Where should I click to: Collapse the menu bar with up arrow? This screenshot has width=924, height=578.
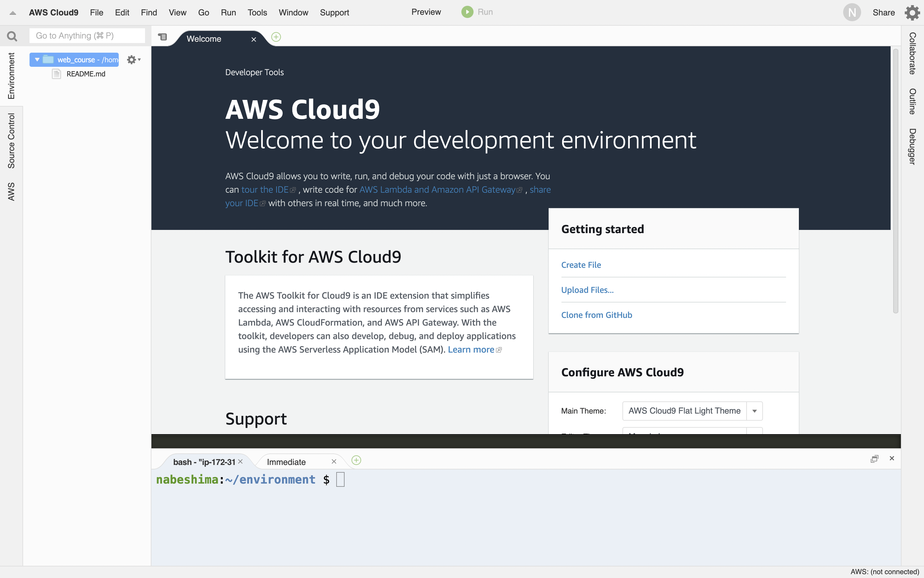[x=13, y=13]
